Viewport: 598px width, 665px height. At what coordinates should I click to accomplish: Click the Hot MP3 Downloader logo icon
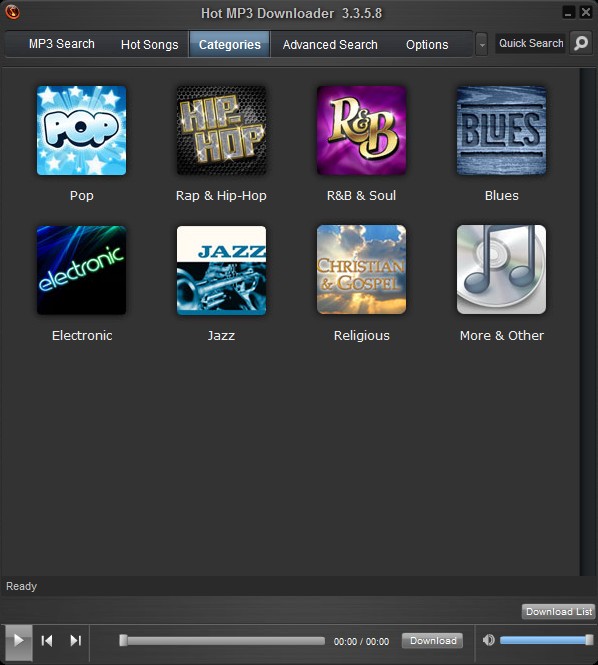click(x=12, y=12)
